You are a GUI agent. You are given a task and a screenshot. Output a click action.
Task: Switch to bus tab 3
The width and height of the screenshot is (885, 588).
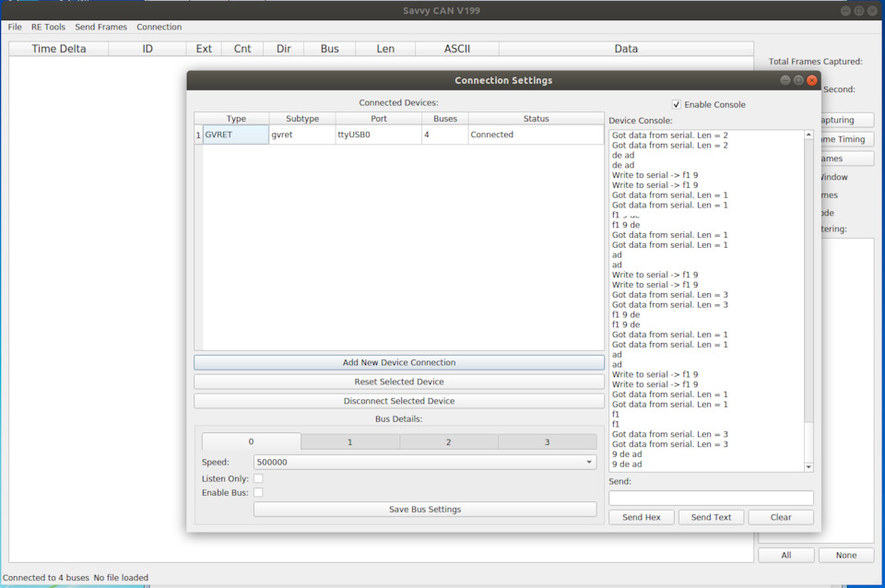coord(547,441)
